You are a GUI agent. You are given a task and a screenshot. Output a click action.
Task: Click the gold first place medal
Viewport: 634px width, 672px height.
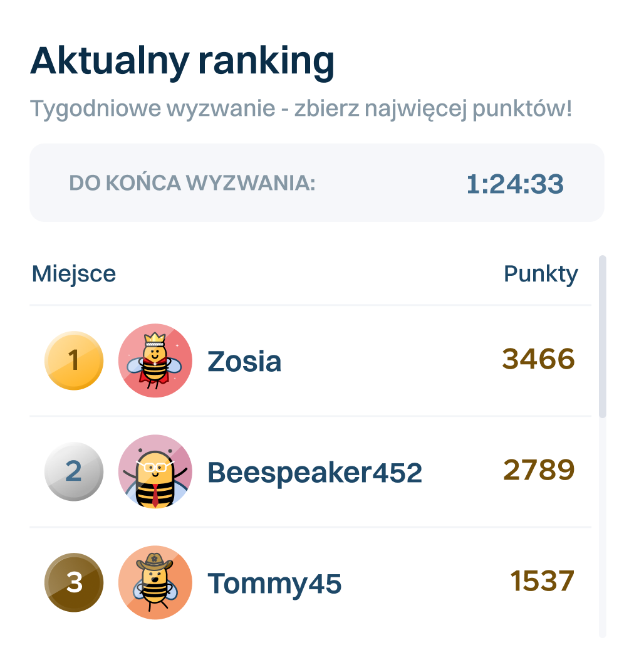pos(74,360)
